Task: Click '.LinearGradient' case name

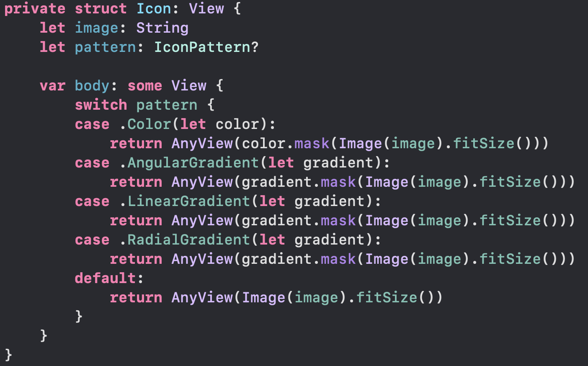Action: click(x=185, y=201)
